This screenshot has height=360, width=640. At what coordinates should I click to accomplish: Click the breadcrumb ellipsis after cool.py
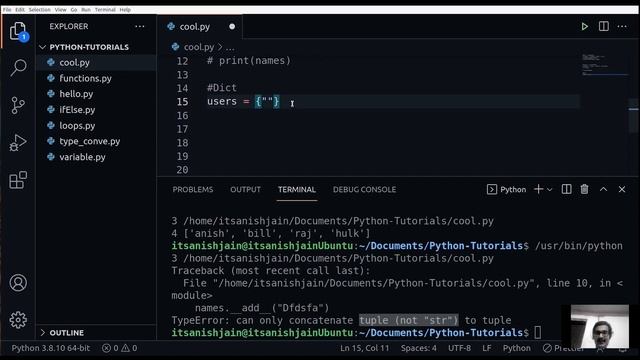coord(230,47)
